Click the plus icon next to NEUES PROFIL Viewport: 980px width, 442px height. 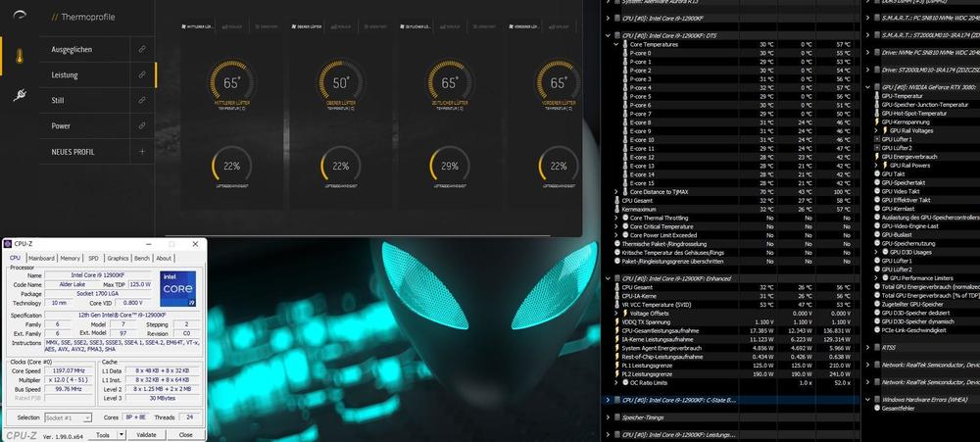[142, 152]
